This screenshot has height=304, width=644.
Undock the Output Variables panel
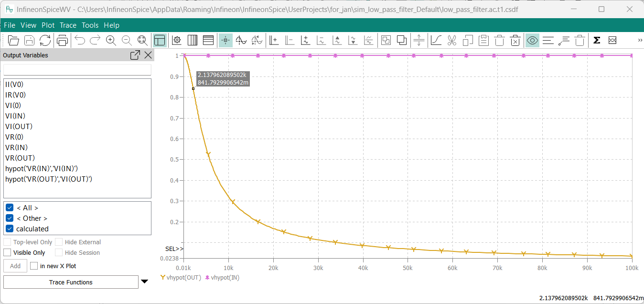tap(135, 55)
